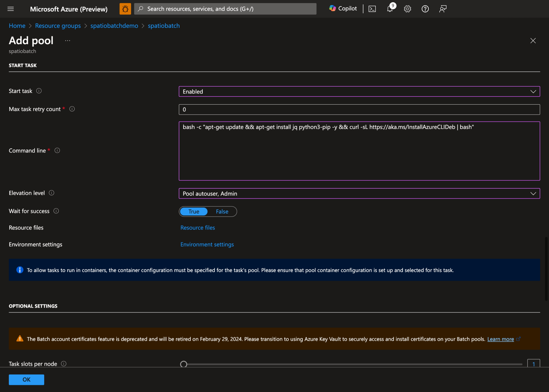View the Start task info tooltip icon
The image size is (549, 392).
point(39,91)
